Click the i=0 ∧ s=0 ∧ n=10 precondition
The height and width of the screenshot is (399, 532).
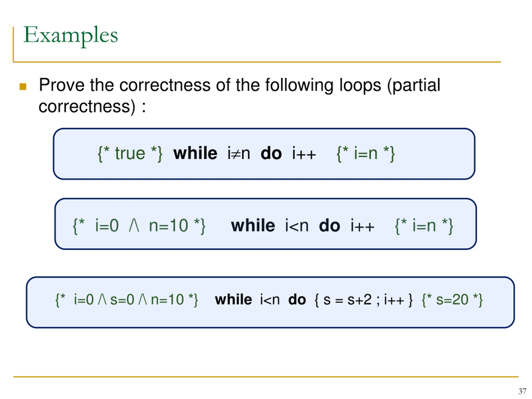(x=127, y=300)
